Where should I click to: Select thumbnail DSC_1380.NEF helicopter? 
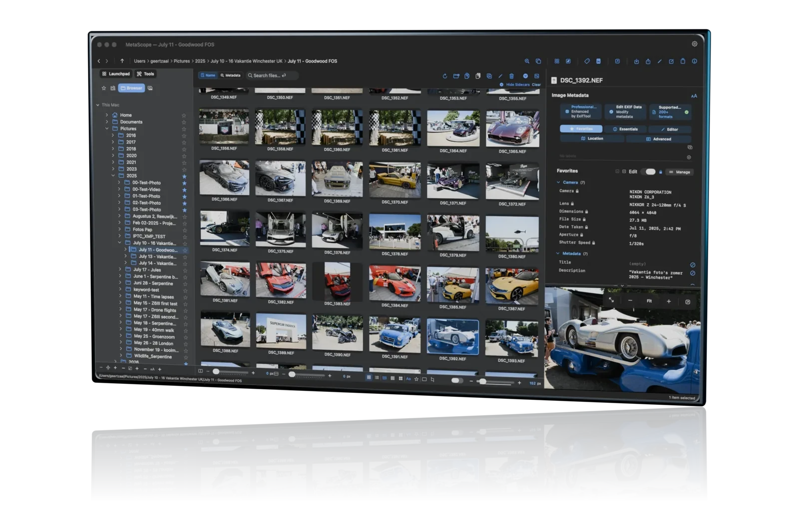(512, 234)
